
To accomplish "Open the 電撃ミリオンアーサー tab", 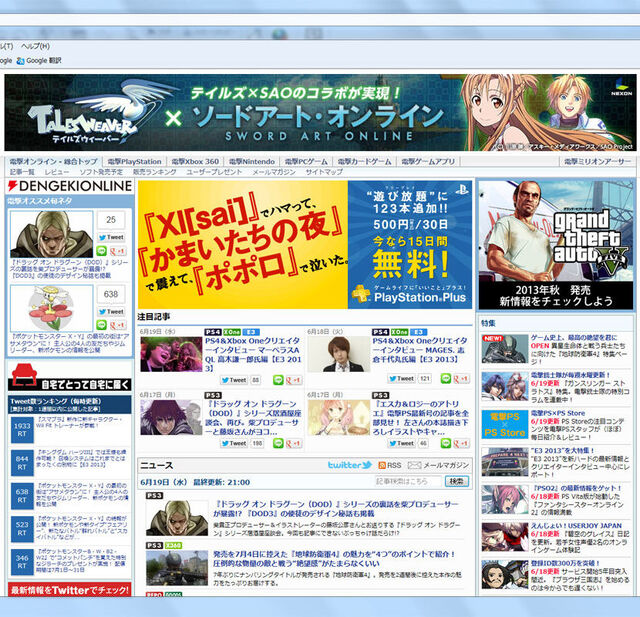I will pyautogui.click(x=597, y=162).
